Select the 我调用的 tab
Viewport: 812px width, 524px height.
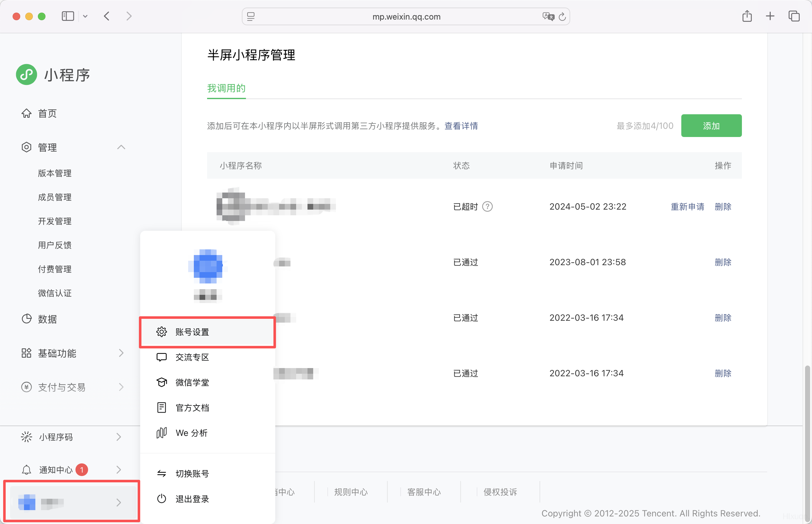(x=226, y=88)
